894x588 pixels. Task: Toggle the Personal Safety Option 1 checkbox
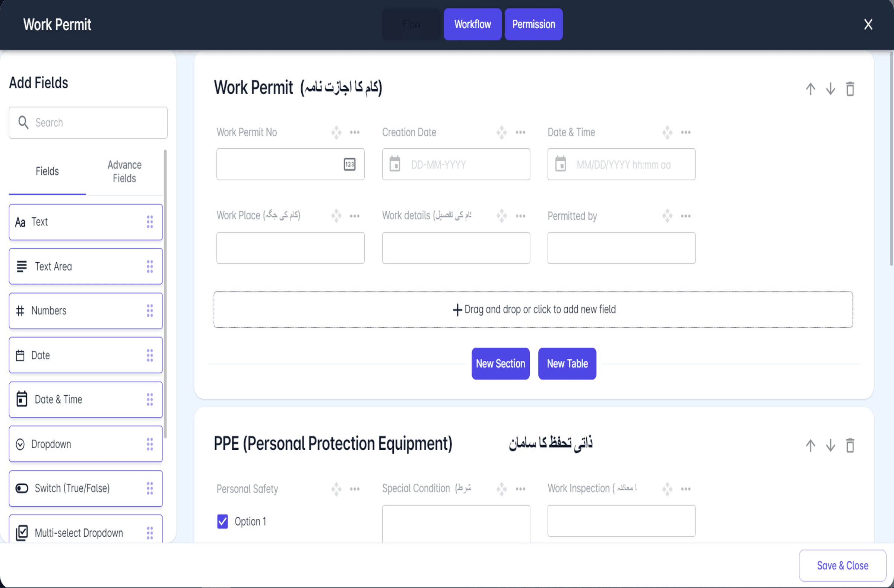[x=223, y=521]
